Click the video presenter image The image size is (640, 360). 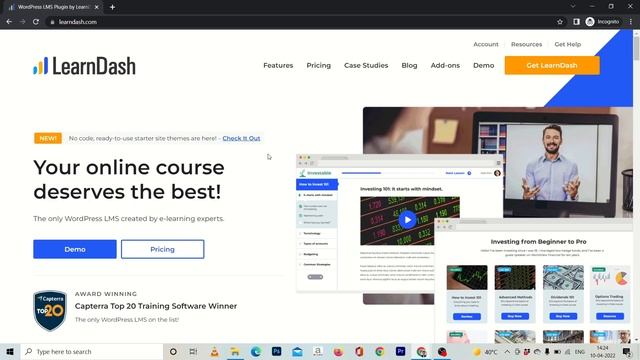point(552,163)
